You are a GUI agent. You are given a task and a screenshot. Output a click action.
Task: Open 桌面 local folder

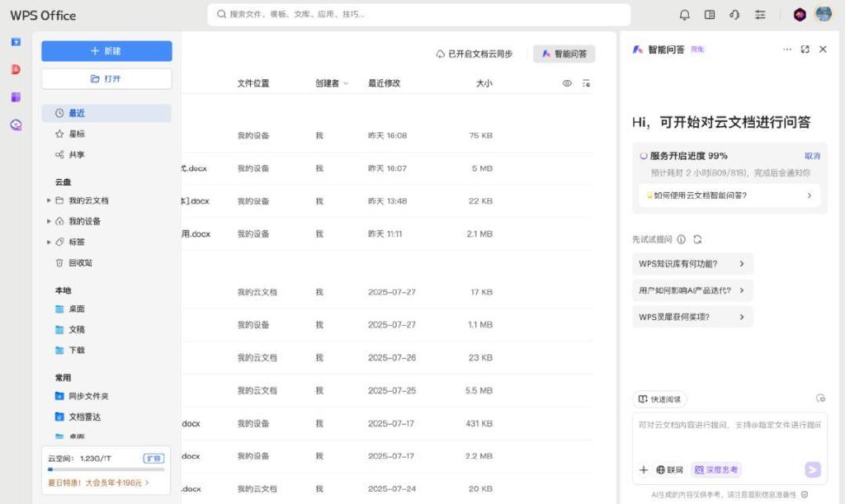click(x=106, y=309)
